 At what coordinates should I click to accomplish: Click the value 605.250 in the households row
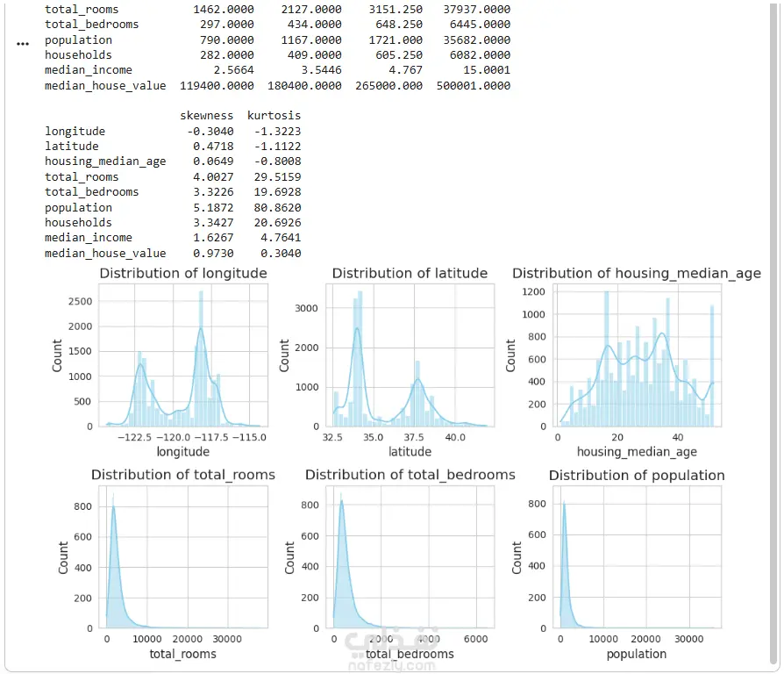click(399, 54)
